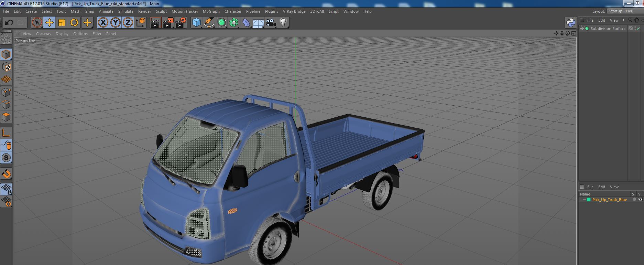Screen dimensions: 644x265
Task: Click the Floor environment icon
Action: [259, 23]
